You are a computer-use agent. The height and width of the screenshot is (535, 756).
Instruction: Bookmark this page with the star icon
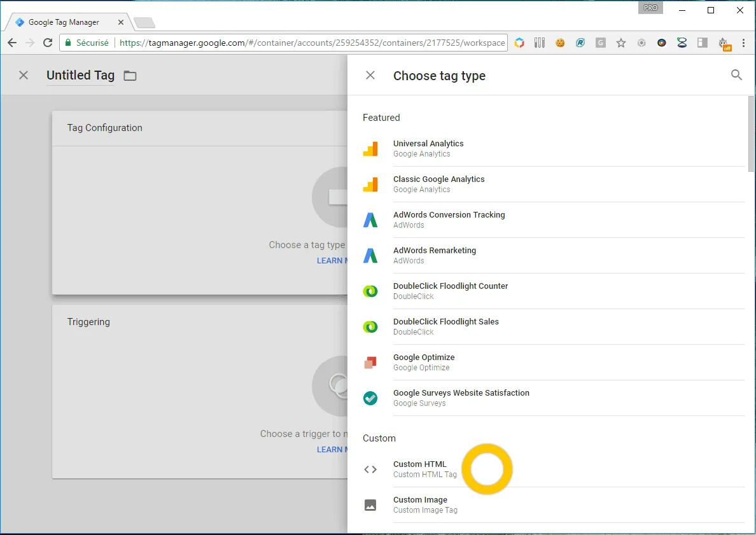[x=621, y=43]
